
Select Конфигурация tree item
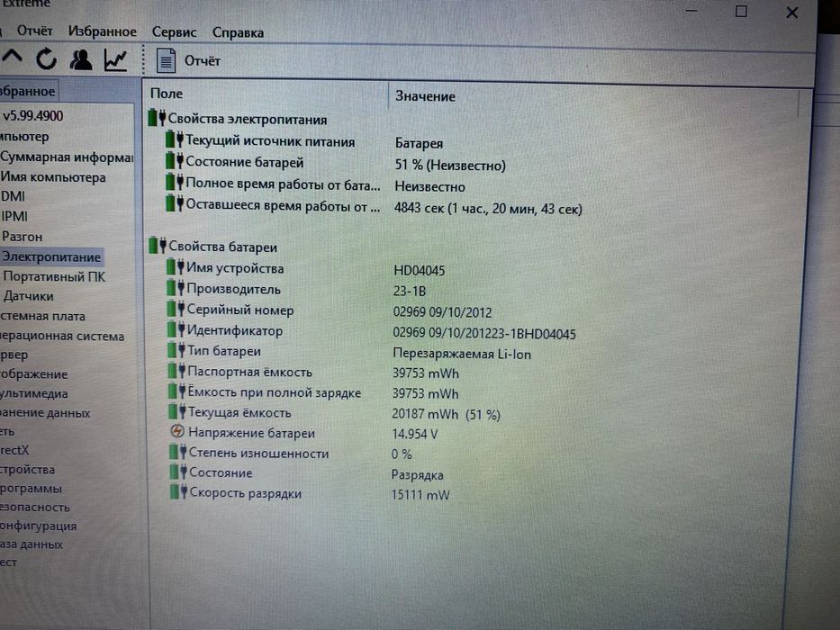pyautogui.click(x=38, y=526)
